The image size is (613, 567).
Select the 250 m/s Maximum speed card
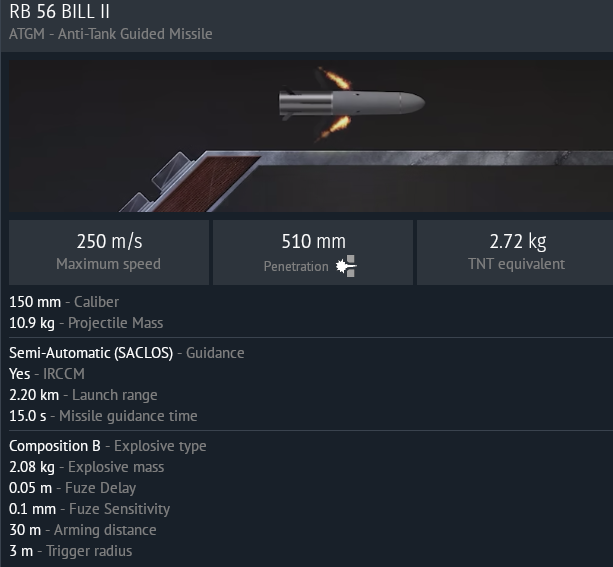coord(109,252)
